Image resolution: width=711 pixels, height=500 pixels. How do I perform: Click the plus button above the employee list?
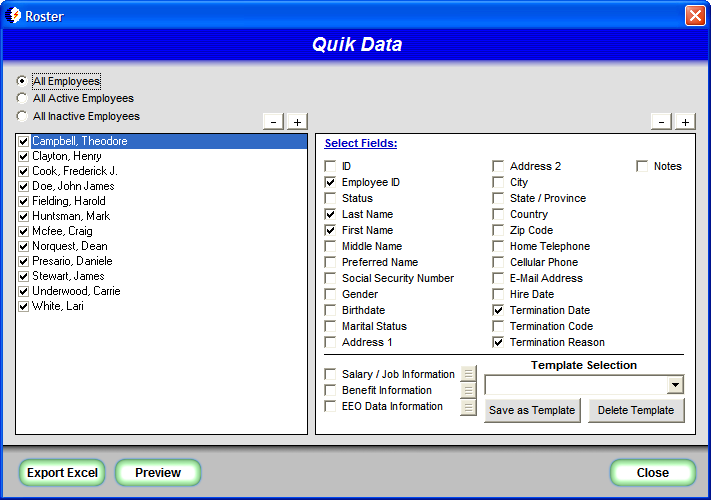(x=297, y=121)
